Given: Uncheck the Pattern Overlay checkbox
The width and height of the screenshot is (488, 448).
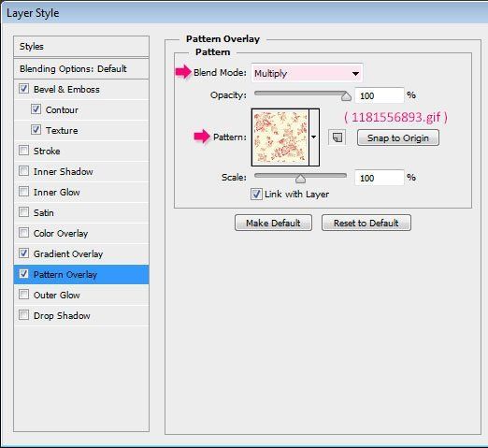Looking at the screenshot, I should [x=23, y=274].
